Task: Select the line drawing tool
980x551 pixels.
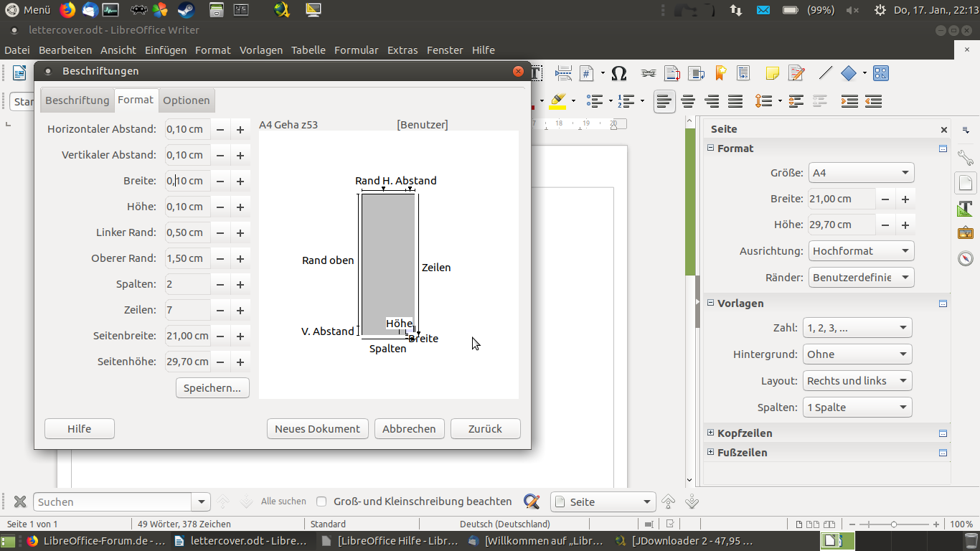Action: pos(826,73)
